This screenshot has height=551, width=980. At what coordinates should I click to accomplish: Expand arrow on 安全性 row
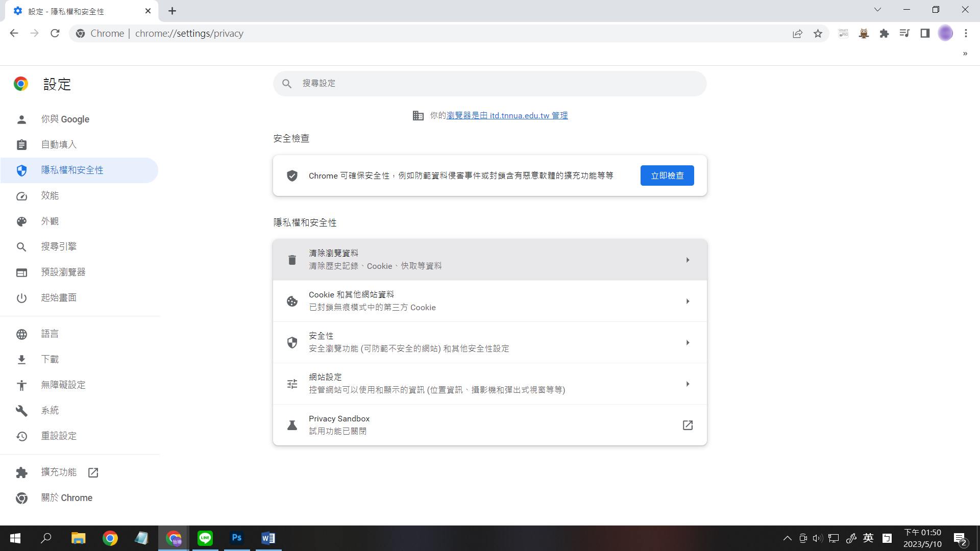[x=688, y=343]
